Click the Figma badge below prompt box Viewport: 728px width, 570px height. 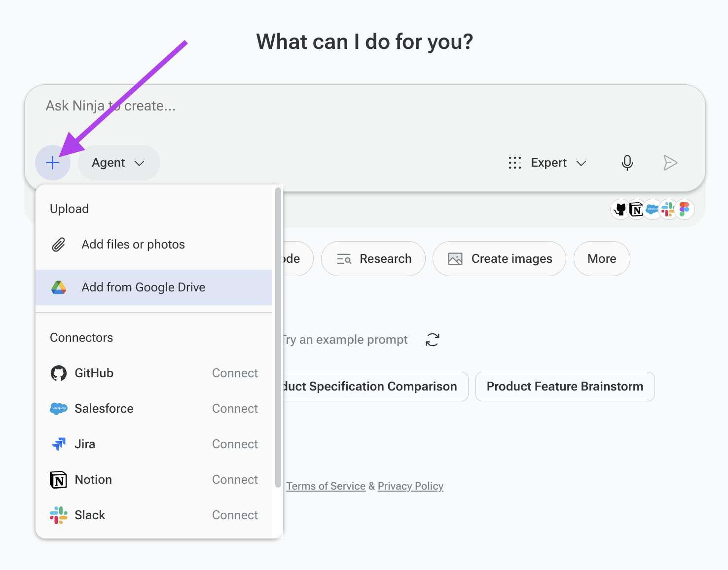[x=685, y=210]
